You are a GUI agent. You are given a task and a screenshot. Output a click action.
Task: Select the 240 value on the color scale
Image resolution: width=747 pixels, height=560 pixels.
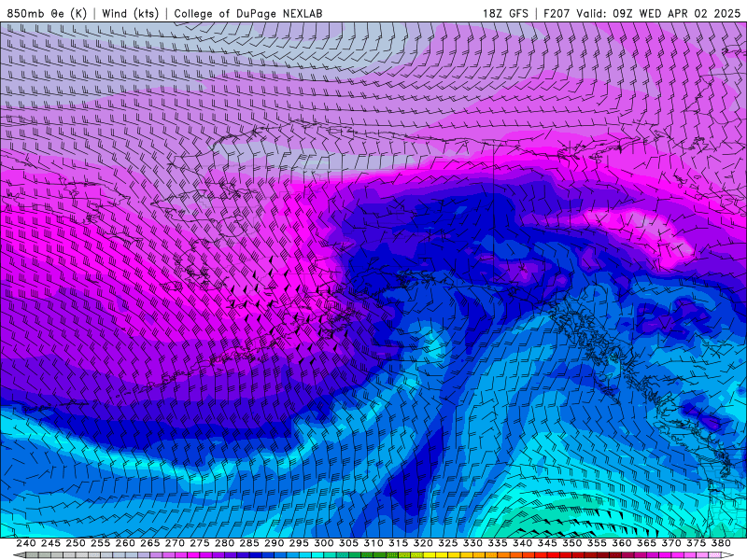(x=26, y=543)
